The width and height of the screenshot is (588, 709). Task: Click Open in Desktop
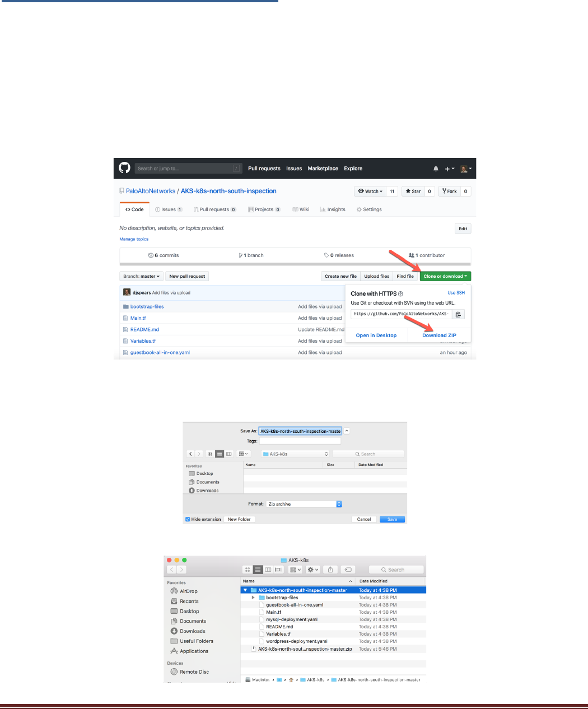click(376, 335)
